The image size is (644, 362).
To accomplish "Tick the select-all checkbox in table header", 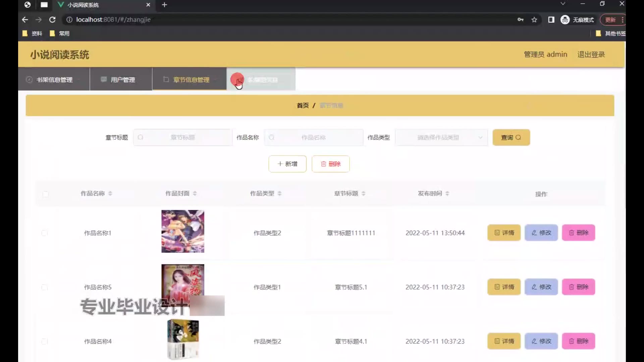I will (x=46, y=194).
